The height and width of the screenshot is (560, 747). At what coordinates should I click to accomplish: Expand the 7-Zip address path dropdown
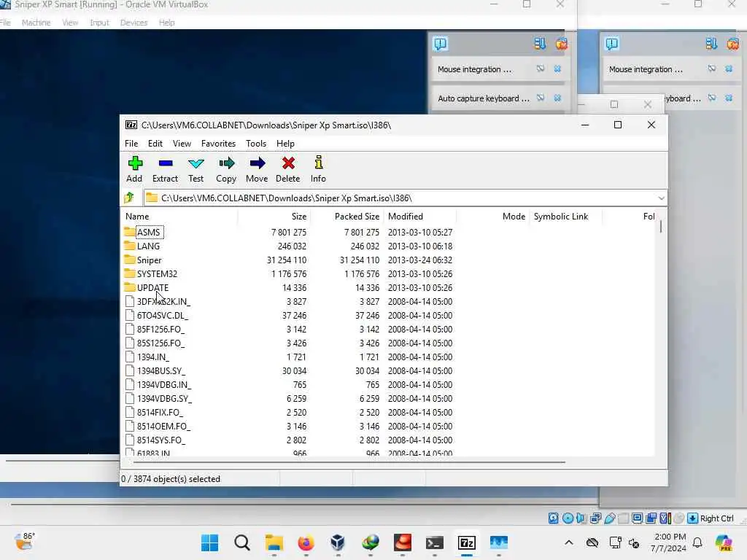661,198
